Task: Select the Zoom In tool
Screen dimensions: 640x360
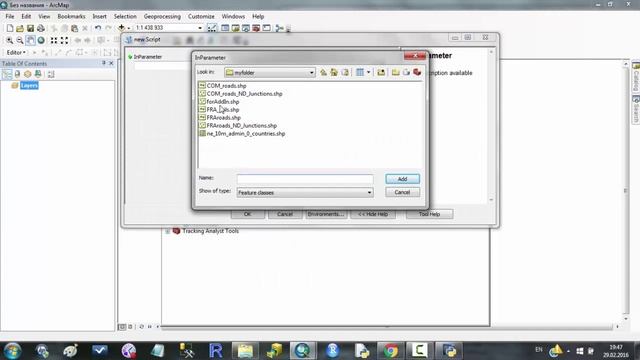Action: [9, 40]
